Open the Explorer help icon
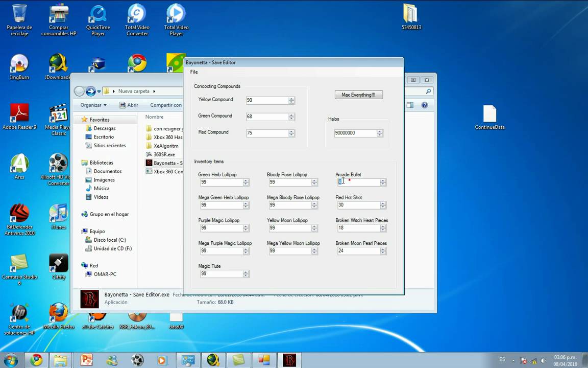The height and width of the screenshot is (368, 588). click(x=425, y=105)
